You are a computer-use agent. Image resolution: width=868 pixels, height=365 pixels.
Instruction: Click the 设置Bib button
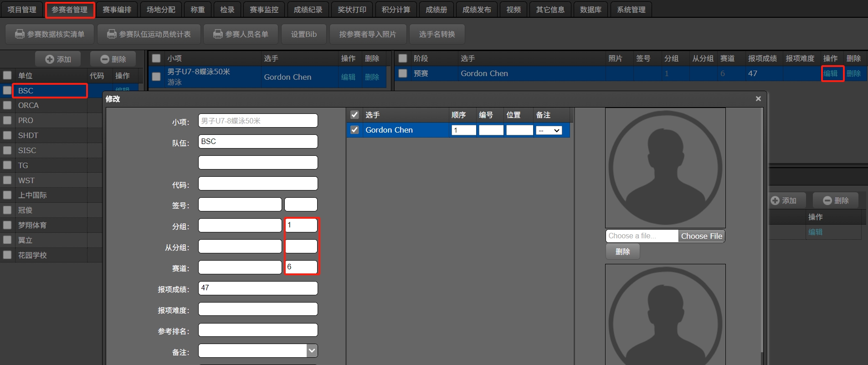[304, 34]
